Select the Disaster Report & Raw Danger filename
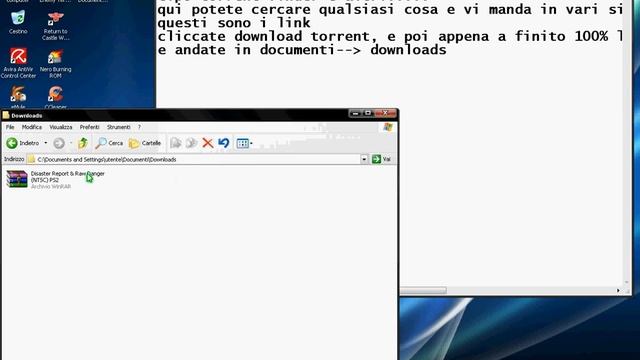Viewport: 640px width, 360px height. tap(67, 176)
